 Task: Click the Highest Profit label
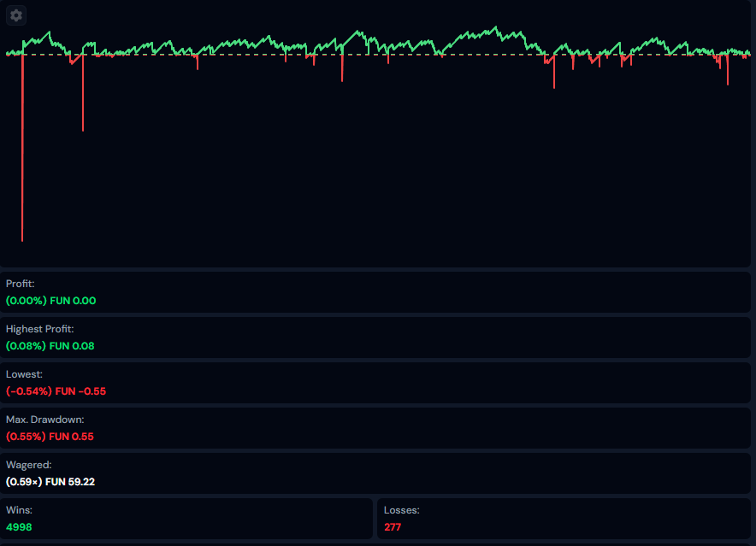tap(40, 329)
